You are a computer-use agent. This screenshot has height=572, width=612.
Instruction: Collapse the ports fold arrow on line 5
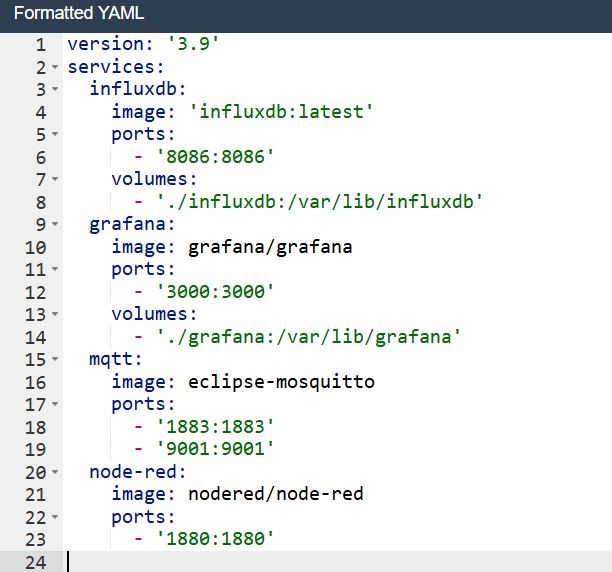pyautogui.click(x=55, y=134)
